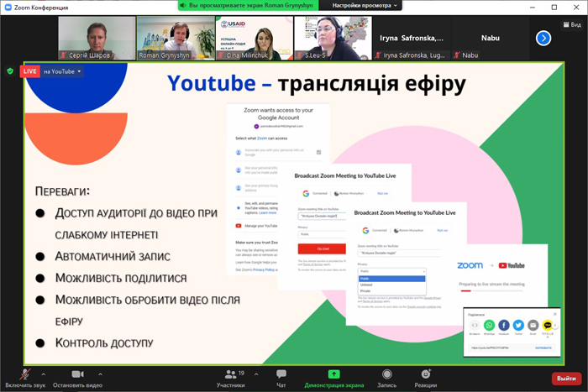Click the speaker icon in the sharing banner
The image size is (588, 392).
183,5
